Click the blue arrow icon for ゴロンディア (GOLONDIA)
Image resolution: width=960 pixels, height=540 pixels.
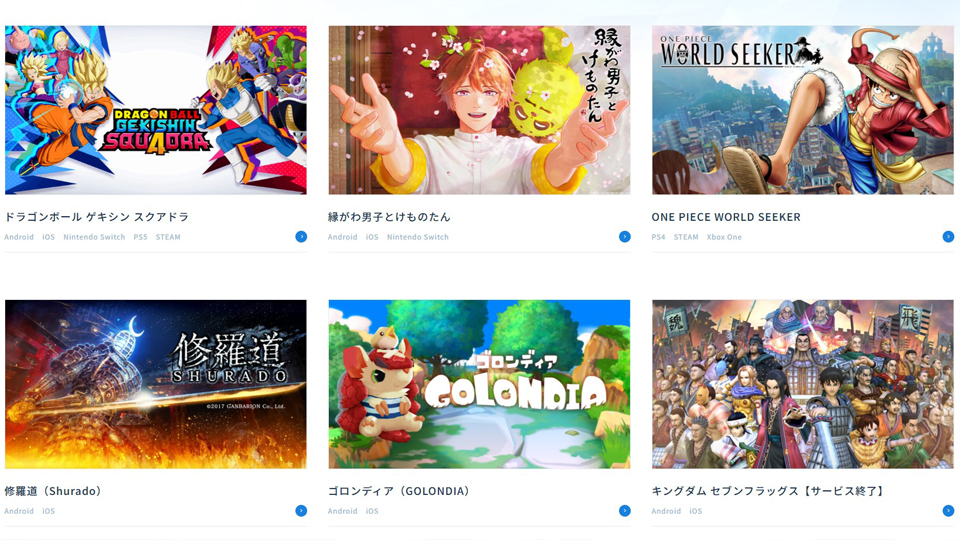point(624,511)
